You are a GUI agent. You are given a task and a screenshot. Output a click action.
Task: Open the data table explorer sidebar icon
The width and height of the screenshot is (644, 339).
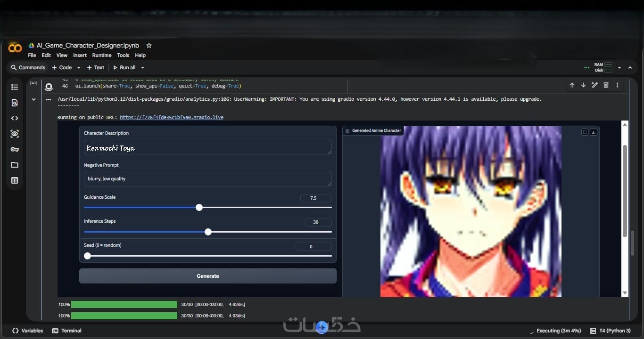click(x=15, y=180)
